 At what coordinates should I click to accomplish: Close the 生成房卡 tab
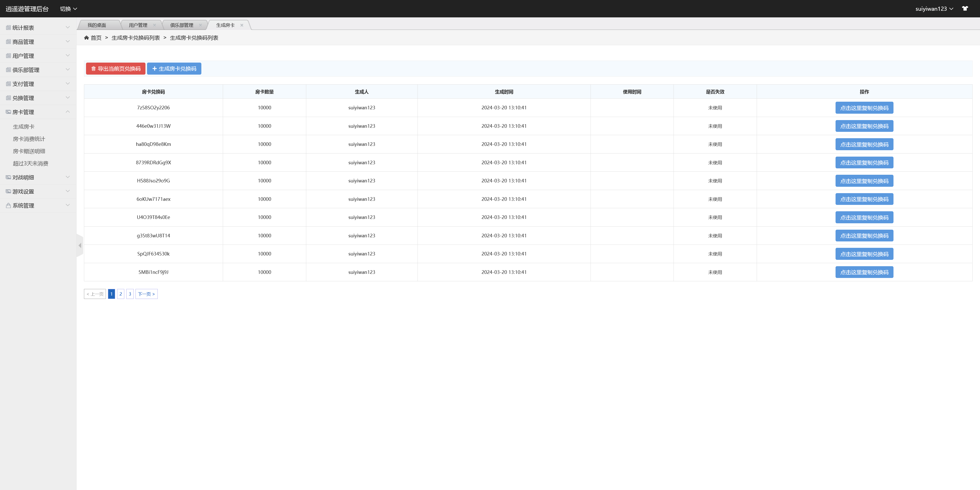[x=242, y=25]
